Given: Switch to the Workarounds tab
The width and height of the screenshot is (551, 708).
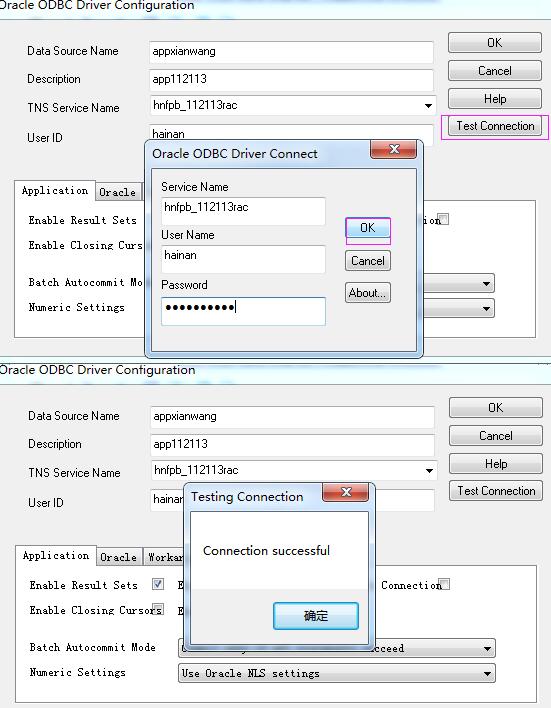Looking at the screenshot, I should pos(164,557).
